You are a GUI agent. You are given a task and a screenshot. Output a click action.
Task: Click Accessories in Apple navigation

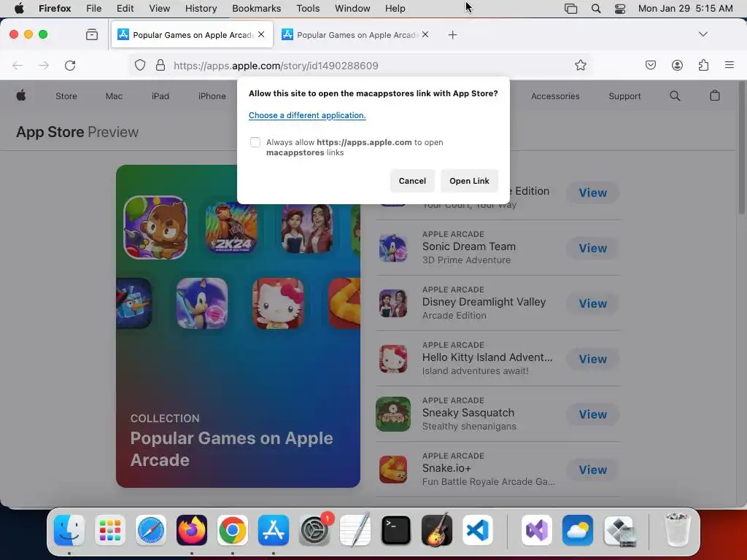click(x=555, y=96)
